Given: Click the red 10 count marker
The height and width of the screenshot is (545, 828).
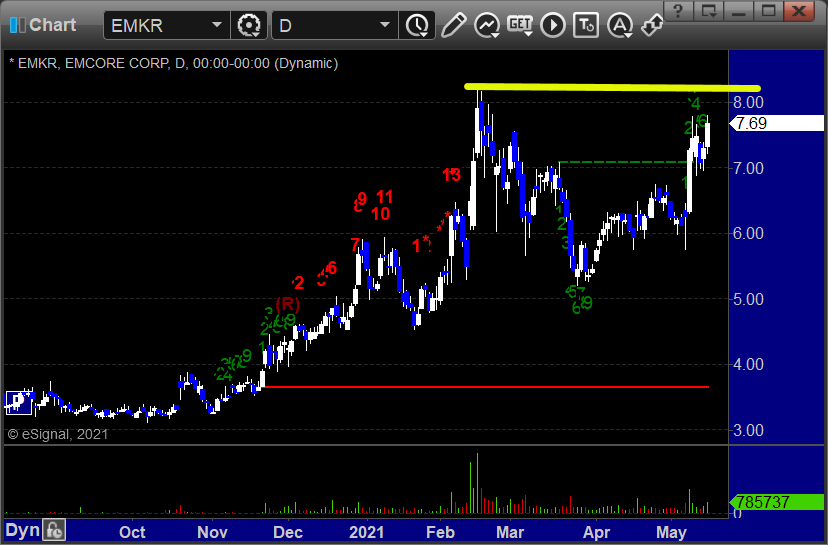Looking at the screenshot, I should click(x=380, y=214).
